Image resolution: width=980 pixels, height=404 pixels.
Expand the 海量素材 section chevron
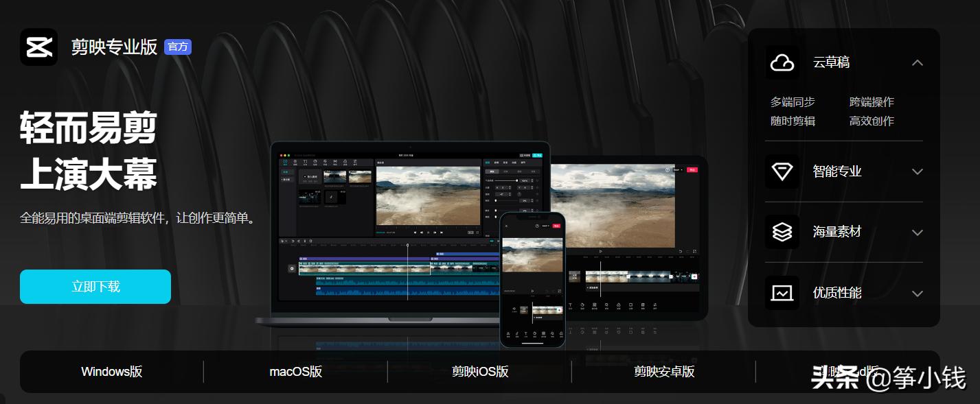[x=917, y=233]
